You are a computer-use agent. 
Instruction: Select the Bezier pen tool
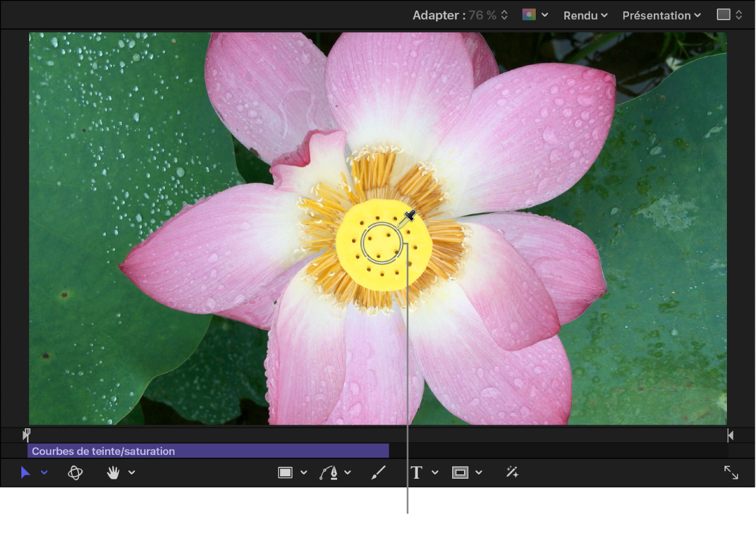329,473
